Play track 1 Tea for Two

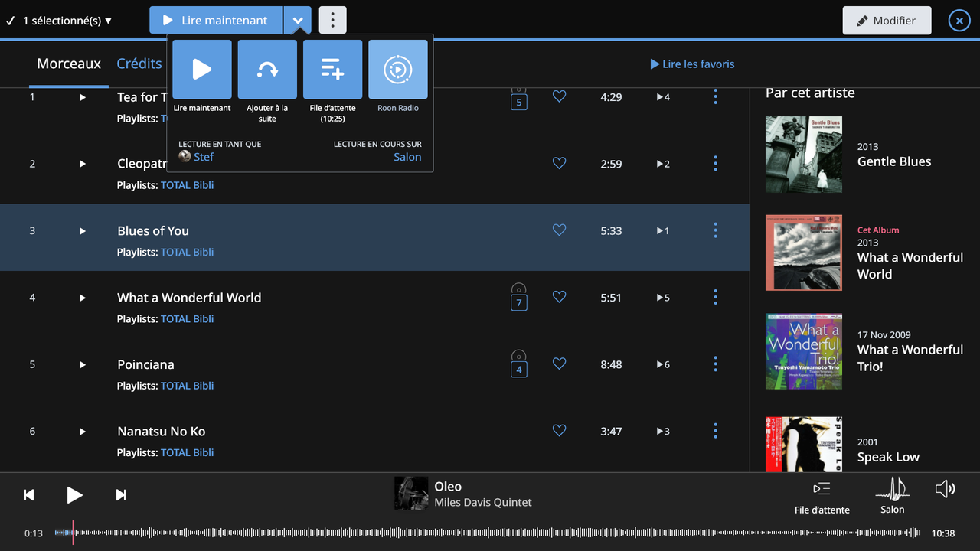(83, 97)
